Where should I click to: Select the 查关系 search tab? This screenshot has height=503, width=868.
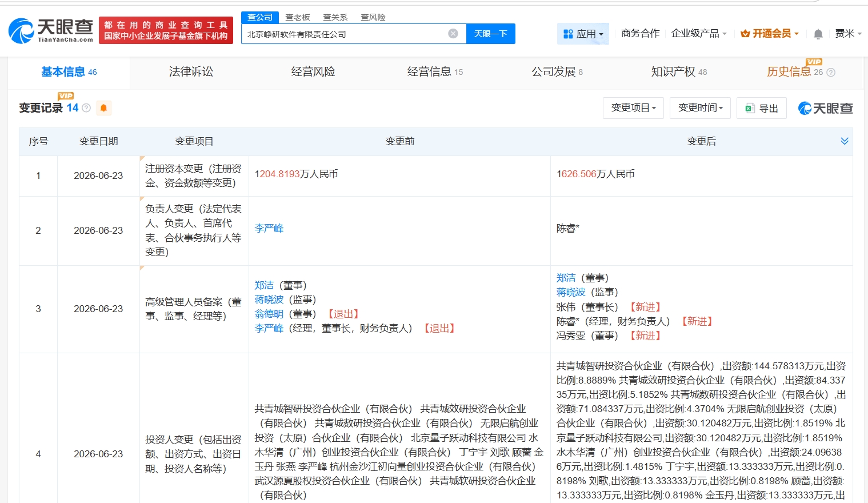click(335, 17)
